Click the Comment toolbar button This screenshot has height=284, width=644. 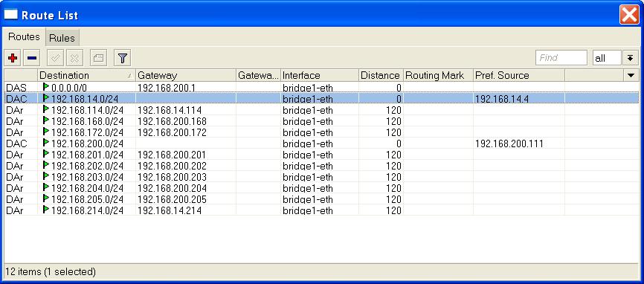(x=98, y=58)
